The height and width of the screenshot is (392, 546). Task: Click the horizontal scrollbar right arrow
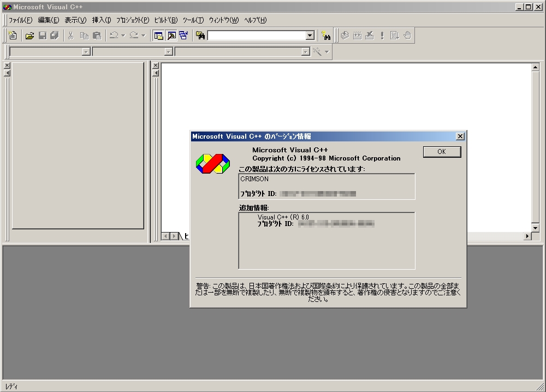[x=527, y=236]
